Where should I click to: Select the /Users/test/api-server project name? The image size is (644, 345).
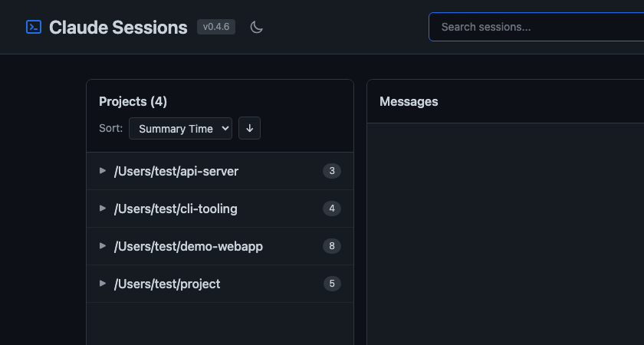(x=176, y=171)
